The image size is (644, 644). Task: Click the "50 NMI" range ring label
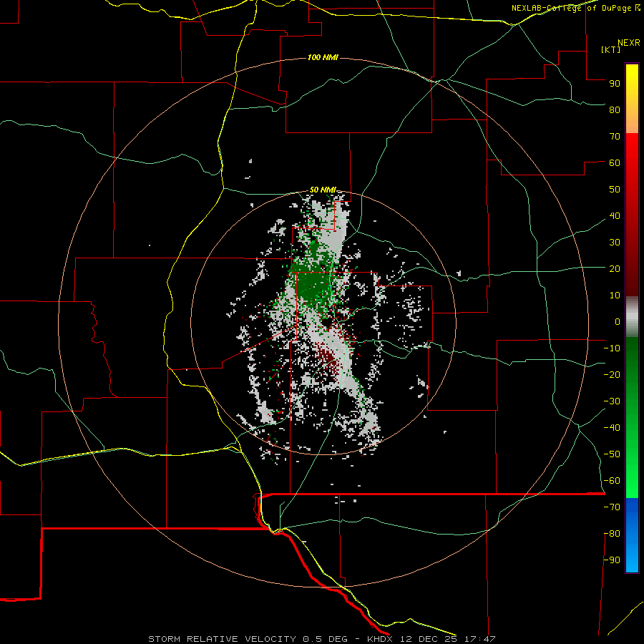click(x=323, y=190)
